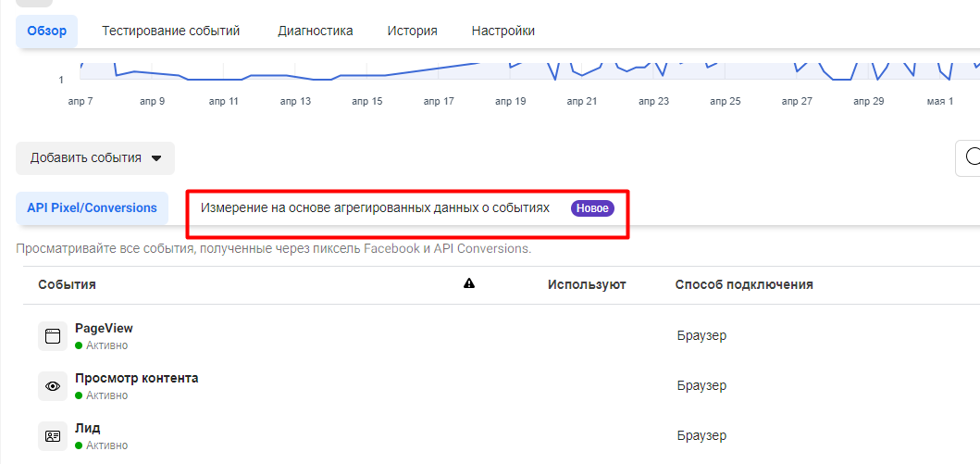This screenshot has height=464, width=980.
Task: Click the Лид event name
Action: click(87, 428)
